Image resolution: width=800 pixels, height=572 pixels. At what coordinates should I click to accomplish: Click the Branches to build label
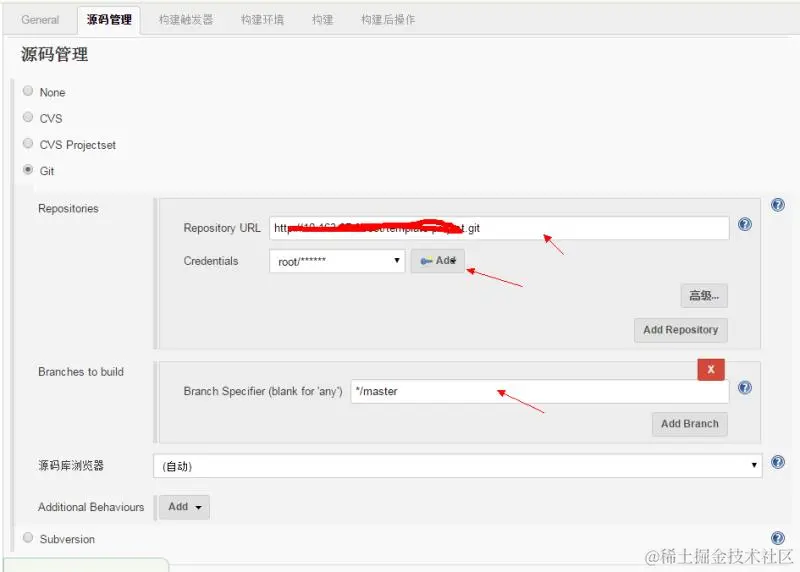coord(81,372)
